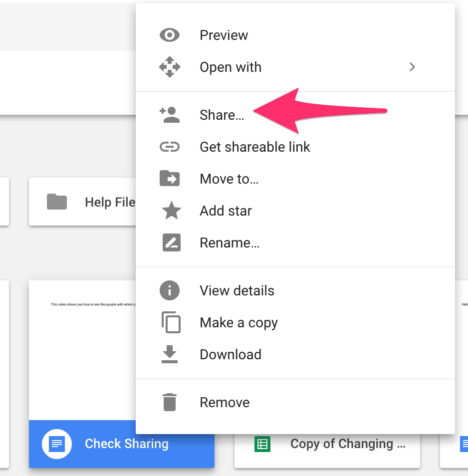Click the eye Preview icon
The height and width of the screenshot is (476, 468).
pos(170,35)
